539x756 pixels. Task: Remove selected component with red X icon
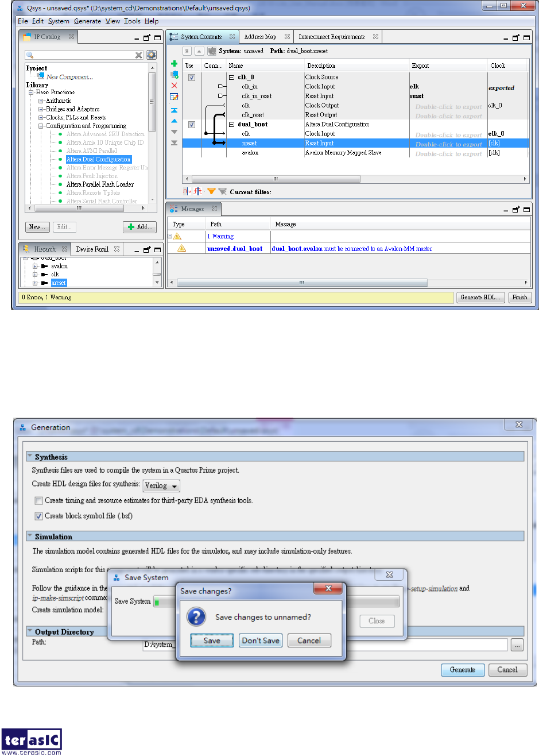coord(175,86)
